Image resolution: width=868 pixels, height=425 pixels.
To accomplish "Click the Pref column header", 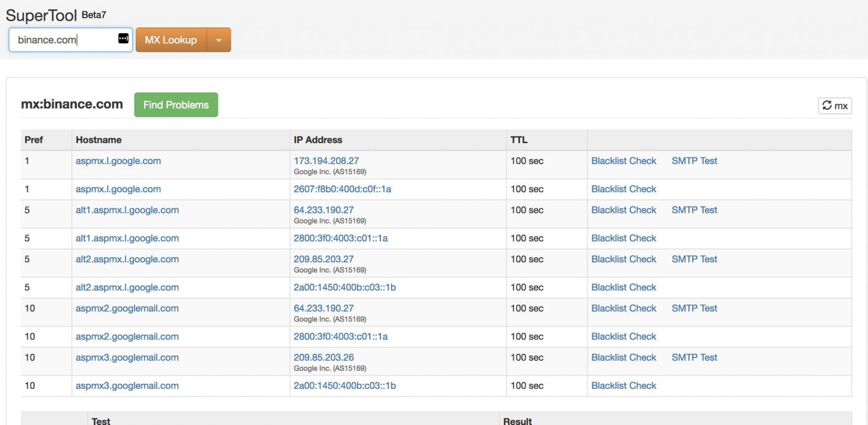I will pyautogui.click(x=34, y=140).
